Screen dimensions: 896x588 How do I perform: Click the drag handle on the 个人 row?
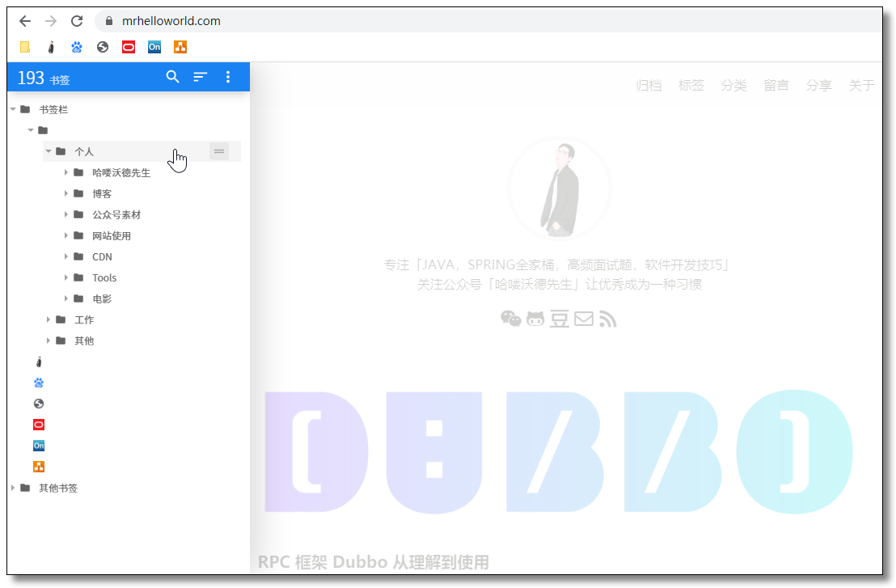pos(219,151)
